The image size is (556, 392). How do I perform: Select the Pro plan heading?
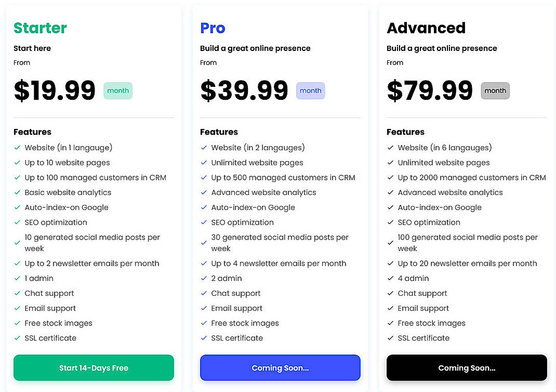click(213, 28)
